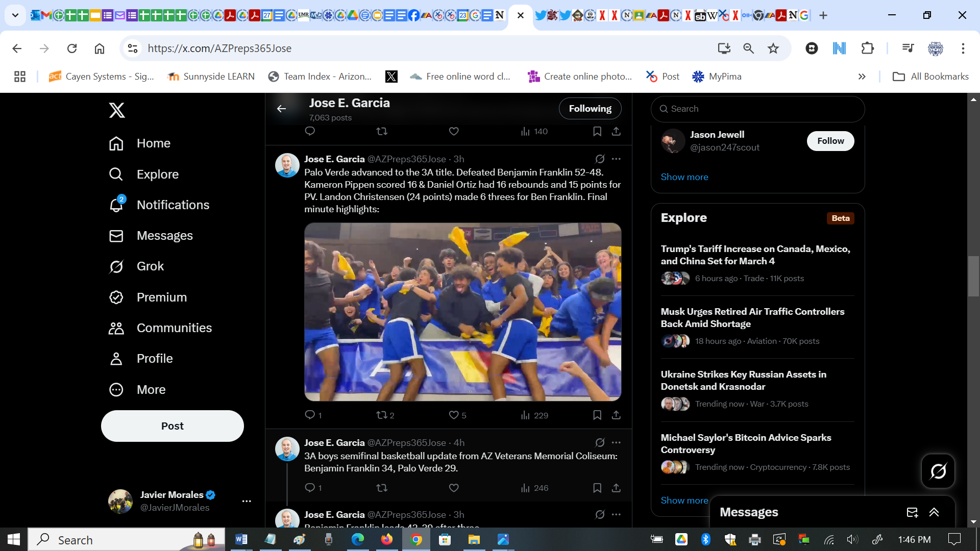Go to Communities page

pos(174,328)
